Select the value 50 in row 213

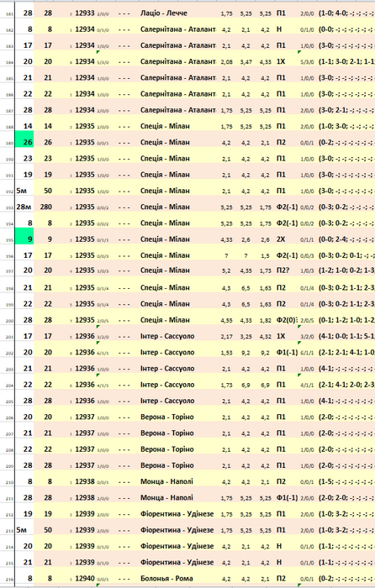click(x=48, y=530)
